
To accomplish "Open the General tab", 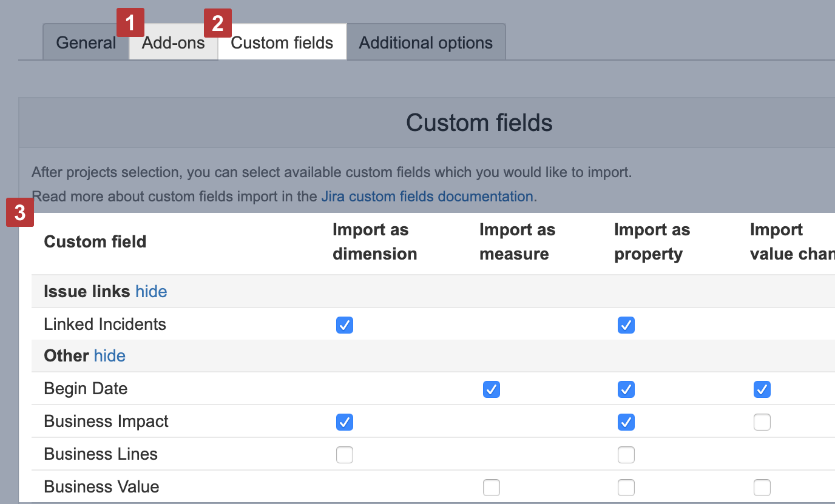I will tap(86, 43).
